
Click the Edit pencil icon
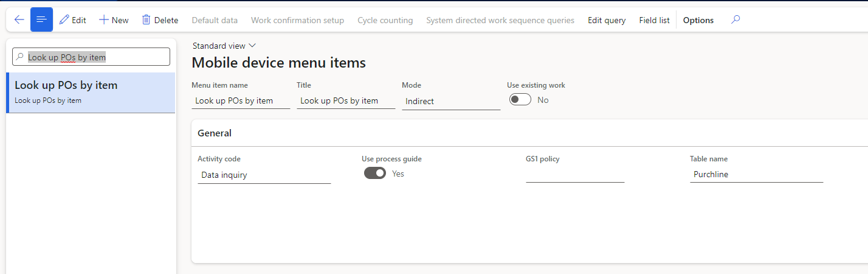tap(64, 20)
